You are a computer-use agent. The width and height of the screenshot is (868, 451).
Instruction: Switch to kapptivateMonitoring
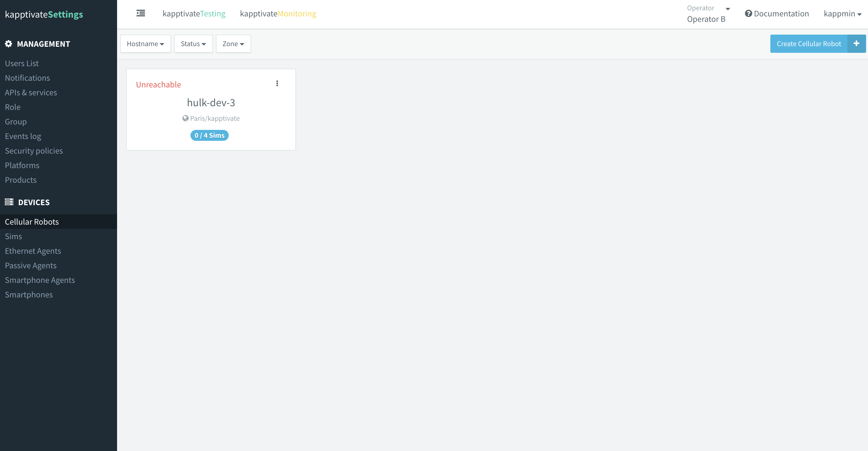[x=278, y=14]
